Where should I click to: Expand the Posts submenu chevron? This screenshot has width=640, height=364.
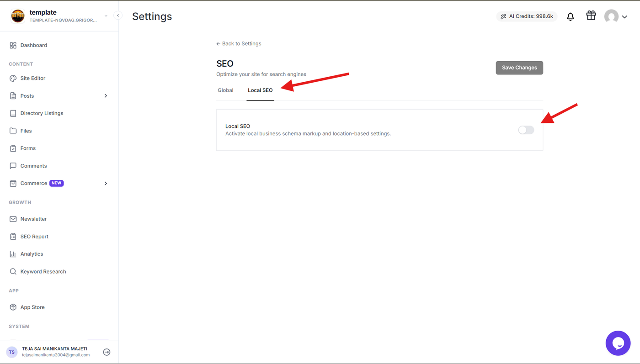[106, 96]
